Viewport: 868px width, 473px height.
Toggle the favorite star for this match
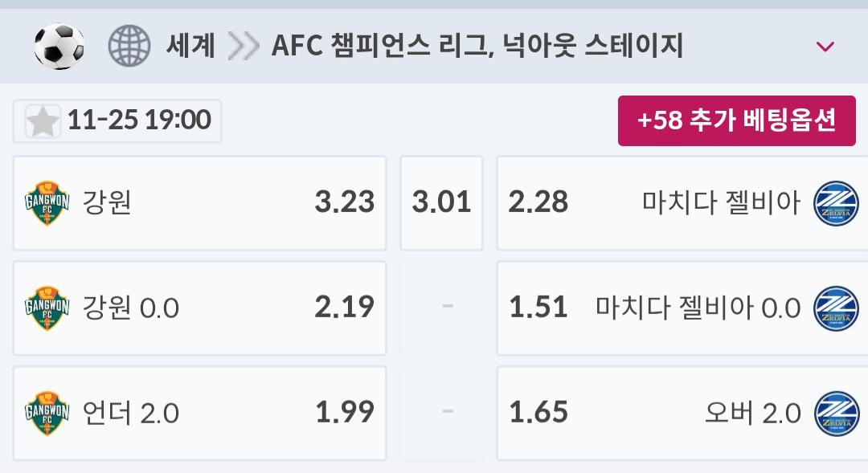(43, 122)
